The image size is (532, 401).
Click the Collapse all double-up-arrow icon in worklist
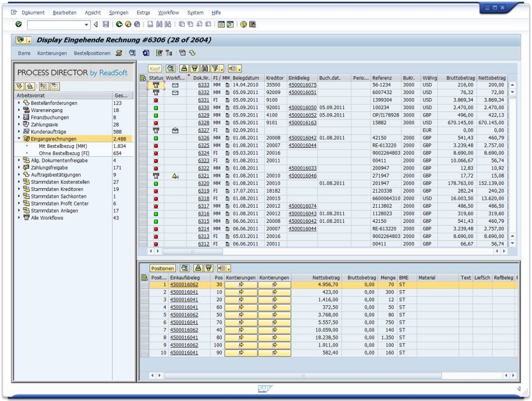(30, 86)
